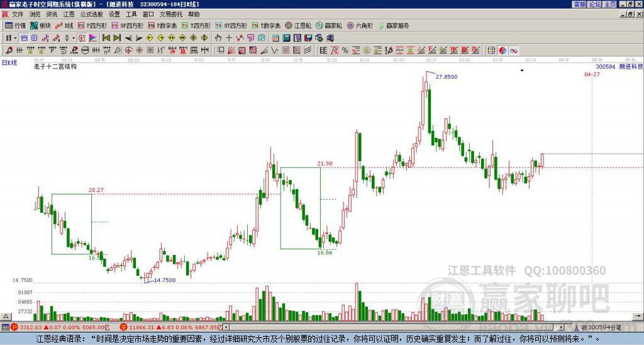Image resolution: width=644 pixels, height=345 pixels.
Task: Launch the 江恩轮 Gann wheel
Action: point(298,25)
